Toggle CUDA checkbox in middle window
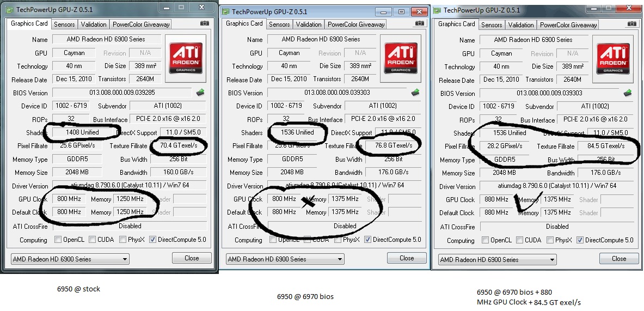The height and width of the screenshot is (311, 644). 307,239
